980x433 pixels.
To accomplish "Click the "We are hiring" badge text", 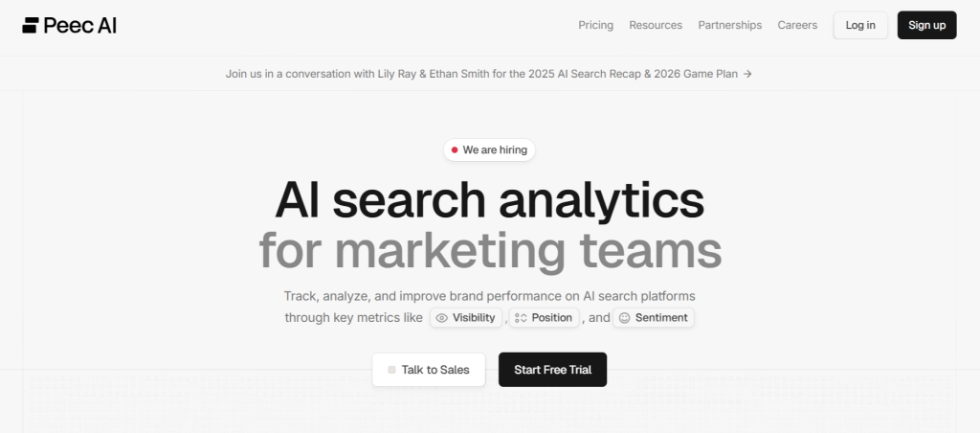I will 495,150.
